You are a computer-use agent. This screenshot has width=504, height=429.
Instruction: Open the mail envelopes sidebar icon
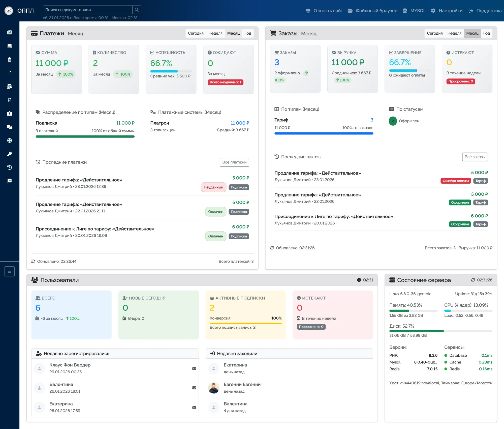[x=10, y=87]
